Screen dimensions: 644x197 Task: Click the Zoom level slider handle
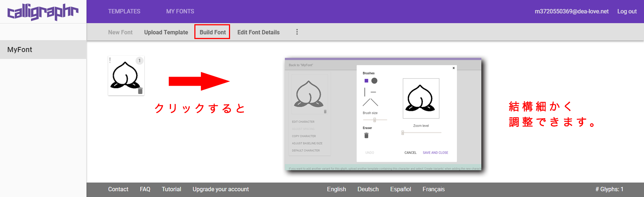[x=403, y=133]
